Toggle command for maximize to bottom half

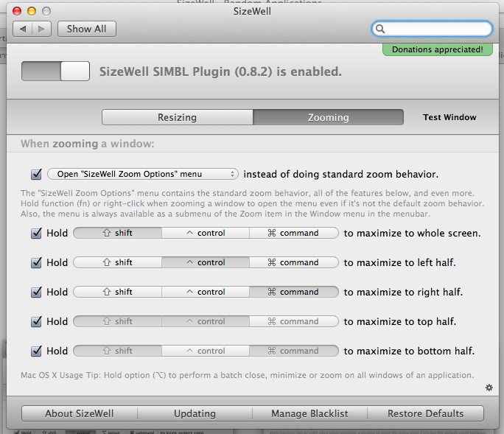[294, 351]
